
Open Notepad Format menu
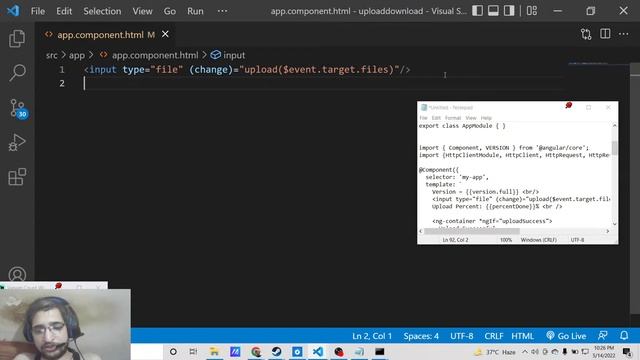453,118
